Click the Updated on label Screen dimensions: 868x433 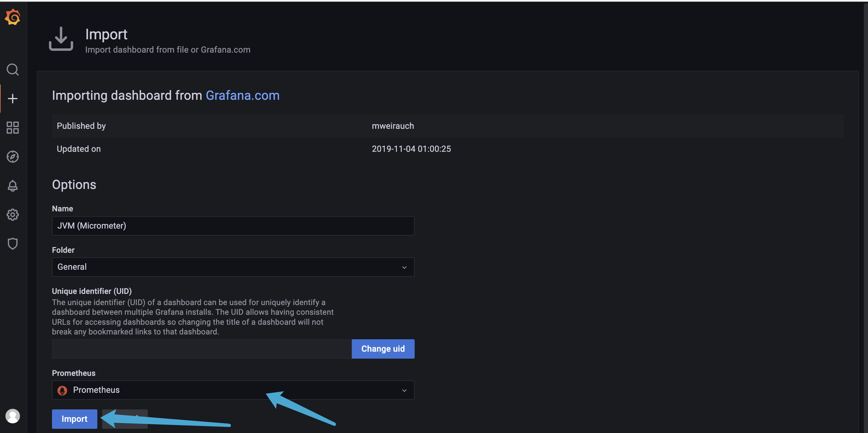pyautogui.click(x=79, y=149)
